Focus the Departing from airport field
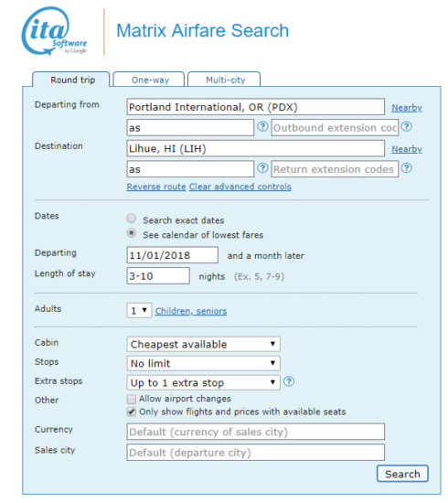 coord(256,107)
